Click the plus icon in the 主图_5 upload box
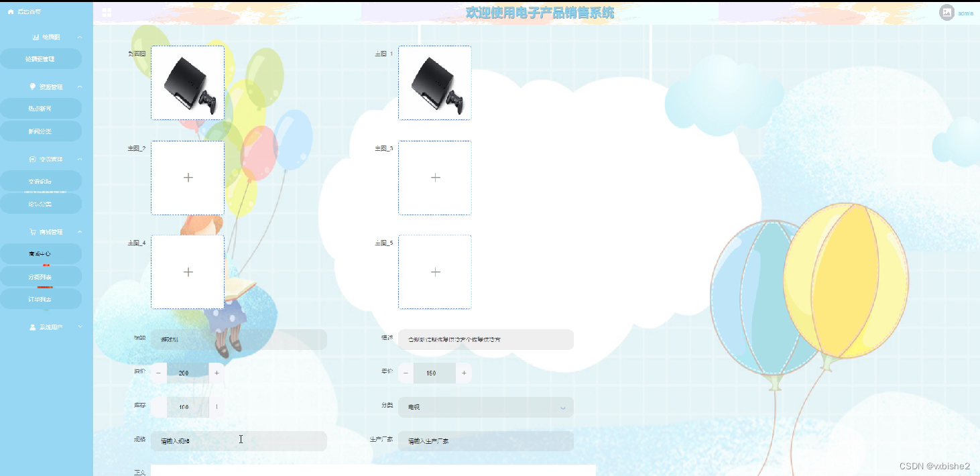Image resolution: width=980 pixels, height=476 pixels. coord(436,272)
